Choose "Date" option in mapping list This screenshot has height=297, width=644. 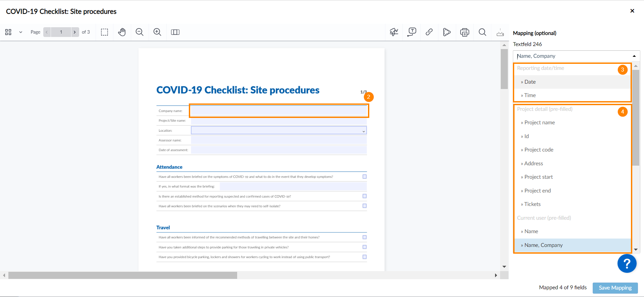[530, 82]
